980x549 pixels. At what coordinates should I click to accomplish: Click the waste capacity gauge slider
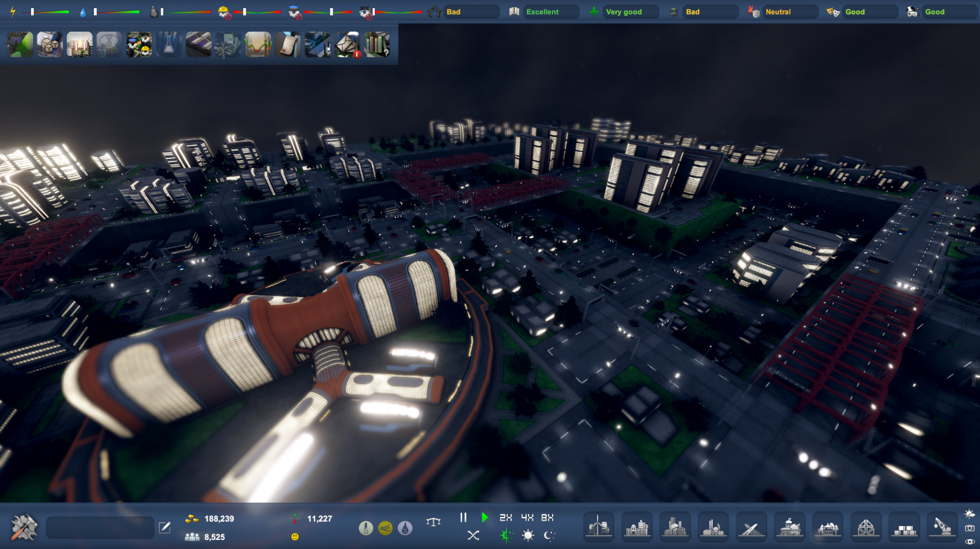point(185,12)
